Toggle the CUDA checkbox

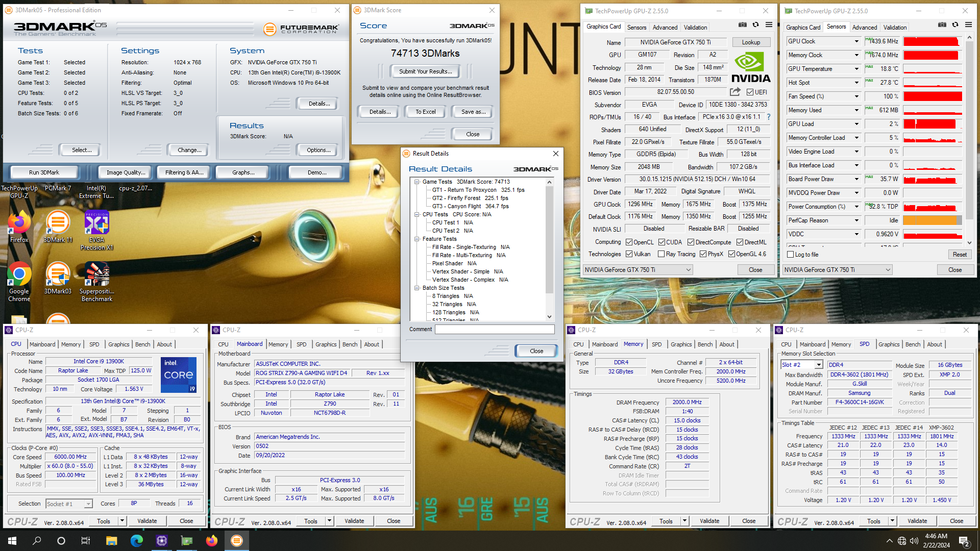coord(661,242)
